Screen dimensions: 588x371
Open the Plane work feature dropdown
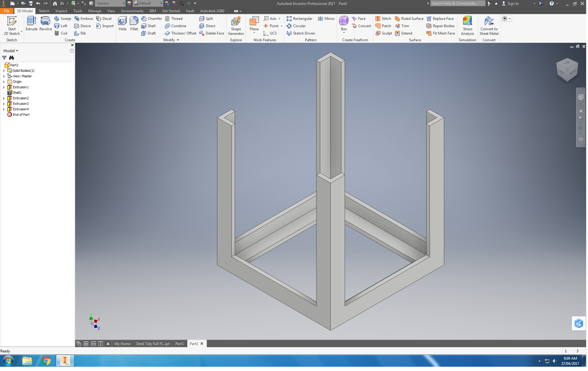coord(254,33)
